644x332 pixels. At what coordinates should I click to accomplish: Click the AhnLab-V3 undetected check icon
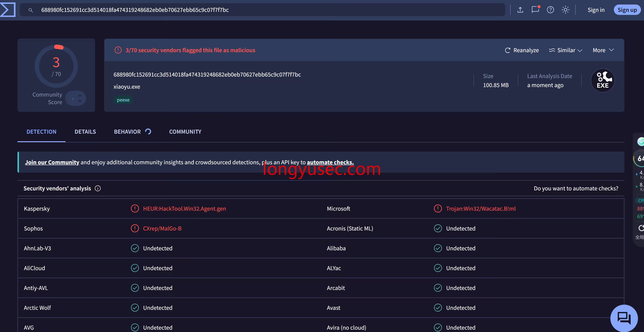click(135, 248)
